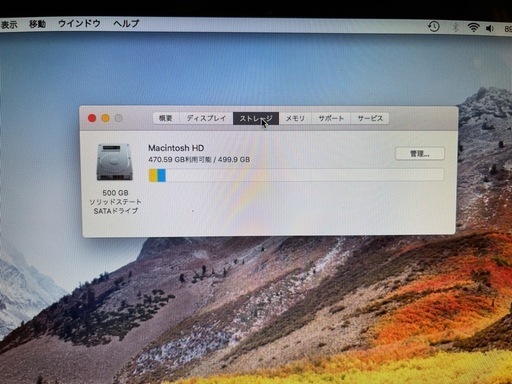Open the メモリ tab

coord(295,118)
